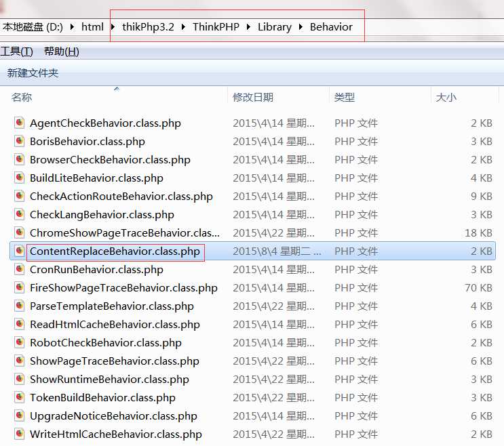504x446 pixels.
Task: Click the WriteHtmlCacheBehavior.class.php file icon
Action: tap(19, 434)
